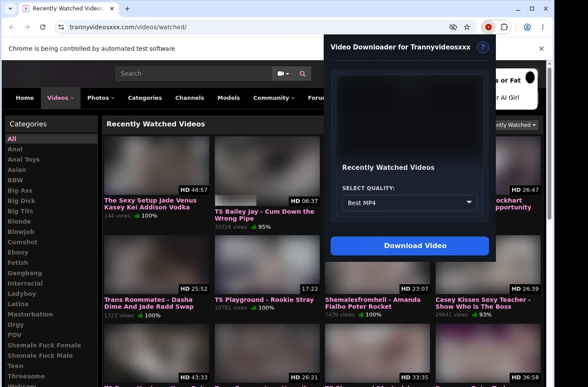Expand the Photos navigation dropdown
Viewport: 588px width, 387px height.
(x=100, y=98)
